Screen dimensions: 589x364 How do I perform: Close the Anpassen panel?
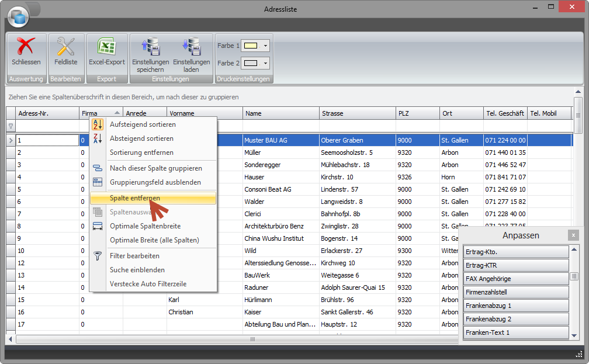click(574, 235)
